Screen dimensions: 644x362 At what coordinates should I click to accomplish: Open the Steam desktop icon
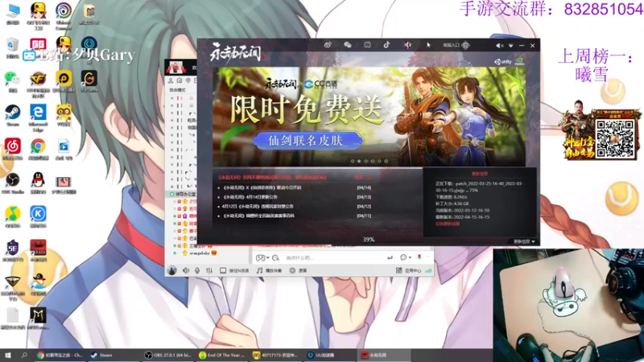[13, 115]
